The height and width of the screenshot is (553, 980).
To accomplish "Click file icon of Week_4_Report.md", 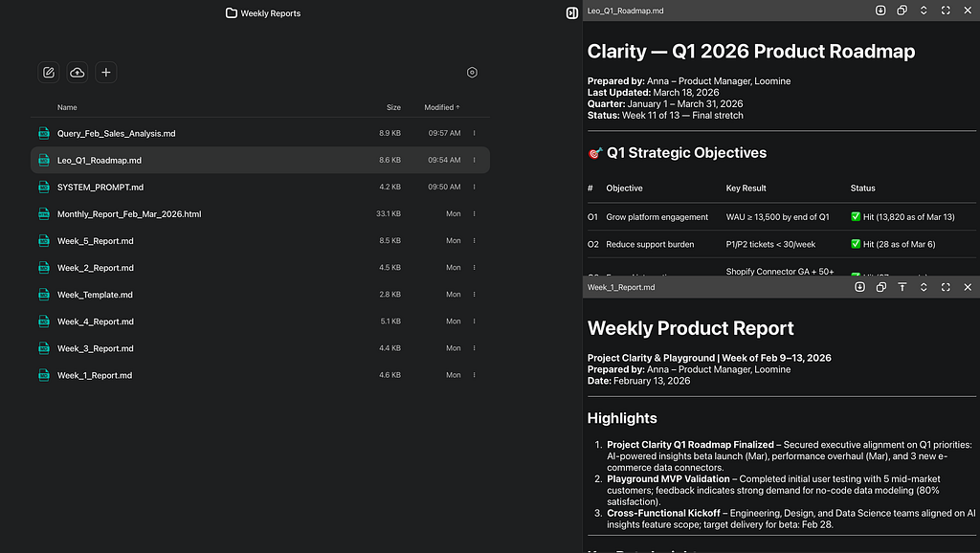I will 44,321.
